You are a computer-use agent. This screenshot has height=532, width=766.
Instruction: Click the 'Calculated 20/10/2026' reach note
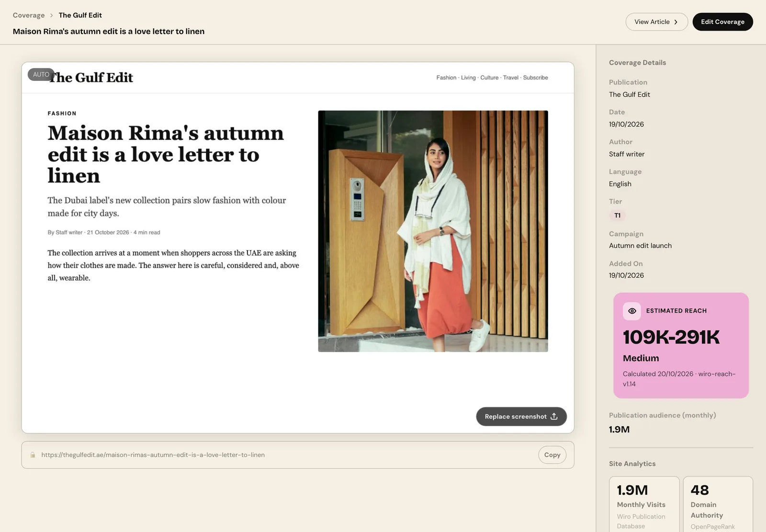(679, 379)
